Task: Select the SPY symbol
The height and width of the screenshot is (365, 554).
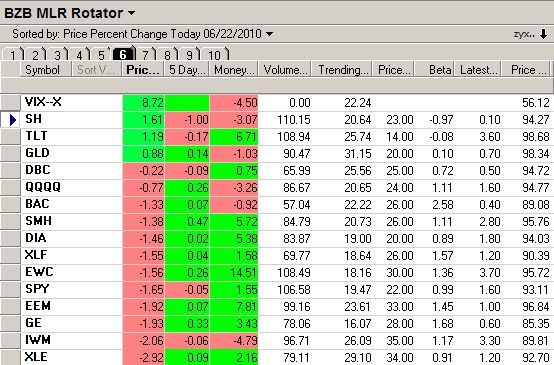Action: click(x=37, y=289)
